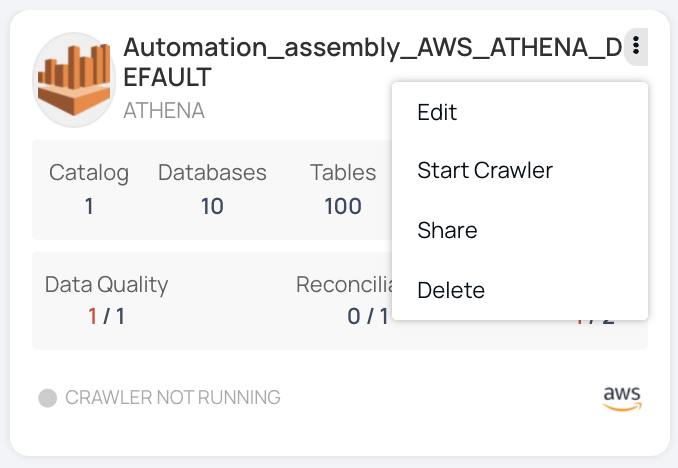The height and width of the screenshot is (468, 678).
Task: Click the Catalog count of 1
Action: [89, 206]
